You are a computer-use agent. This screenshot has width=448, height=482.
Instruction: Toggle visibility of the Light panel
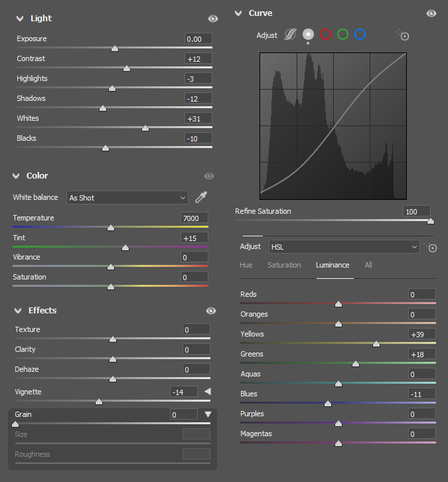click(212, 19)
